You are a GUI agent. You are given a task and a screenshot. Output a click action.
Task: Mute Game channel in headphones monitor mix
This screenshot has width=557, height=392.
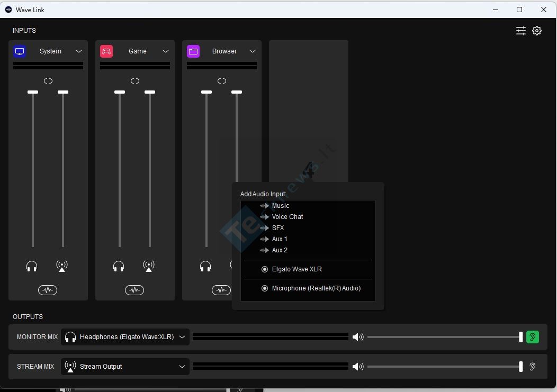[x=119, y=266]
